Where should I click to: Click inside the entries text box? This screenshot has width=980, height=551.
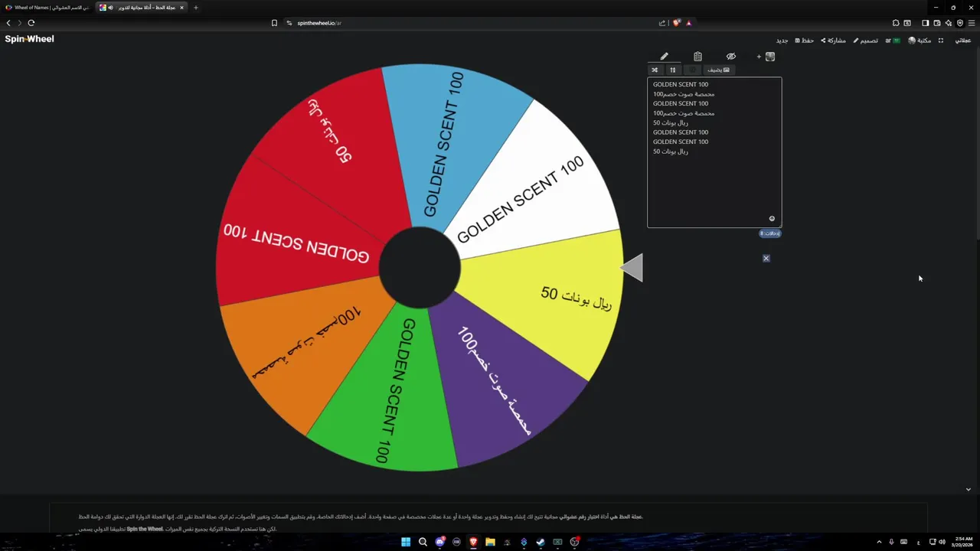714,152
